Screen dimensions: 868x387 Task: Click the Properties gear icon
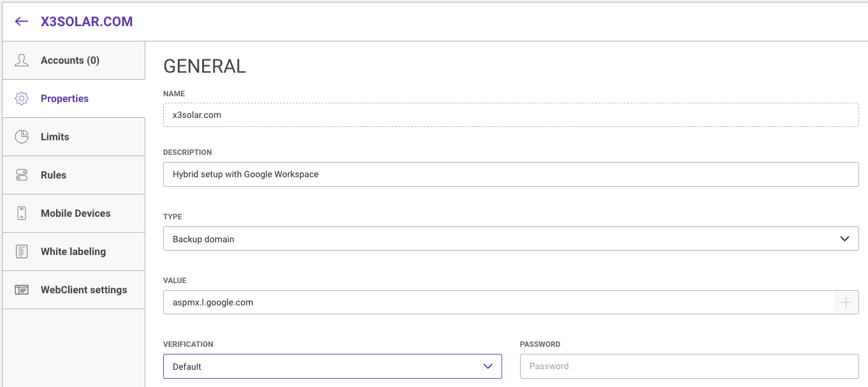click(x=22, y=99)
